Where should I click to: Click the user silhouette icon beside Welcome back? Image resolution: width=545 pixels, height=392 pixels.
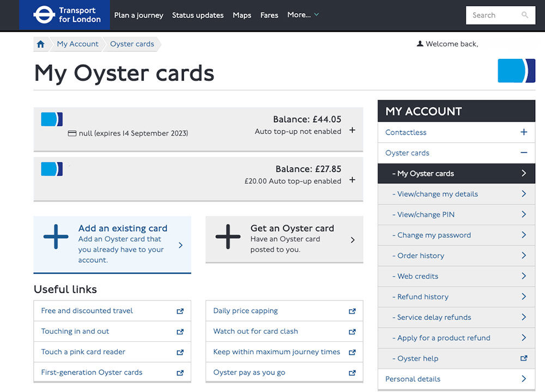click(420, 44)
